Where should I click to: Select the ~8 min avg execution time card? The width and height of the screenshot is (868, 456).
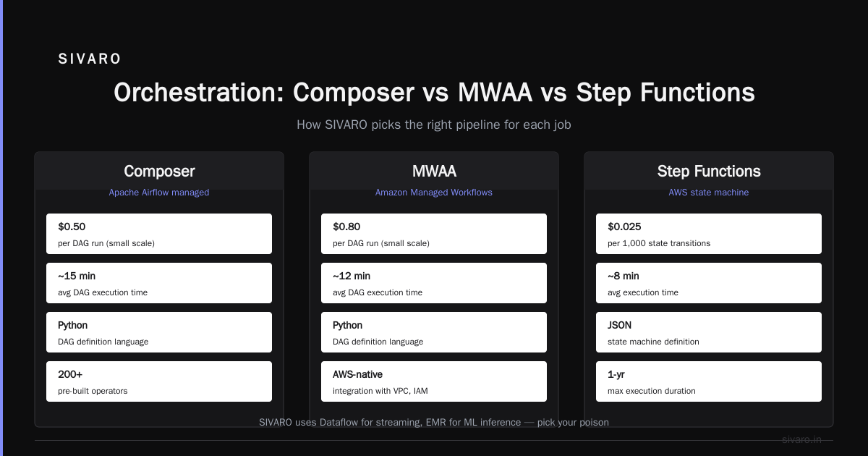coord(709,283)
